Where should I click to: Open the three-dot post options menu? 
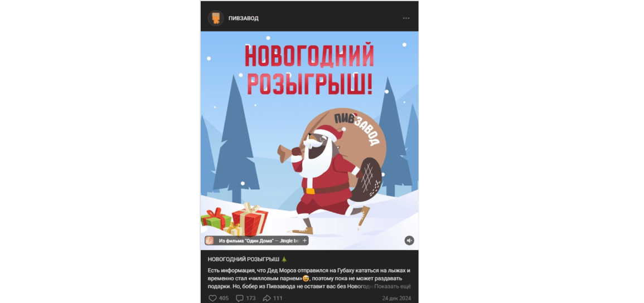tap(406, 18)
